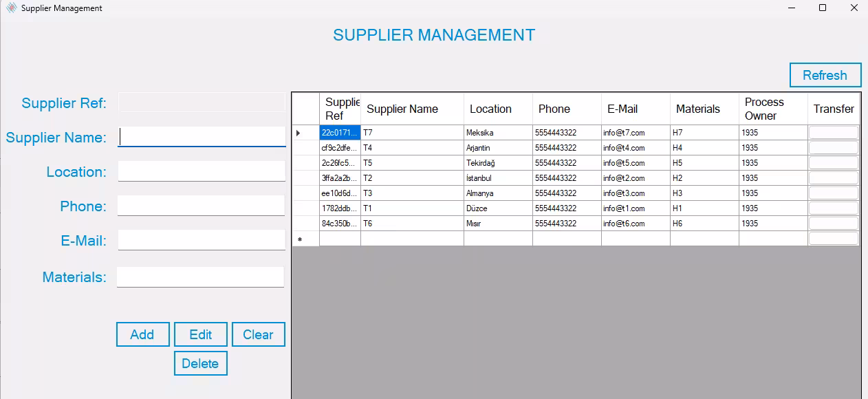Click the Materials column header
This screenshot has width=868, height=399.
(704, 109)
